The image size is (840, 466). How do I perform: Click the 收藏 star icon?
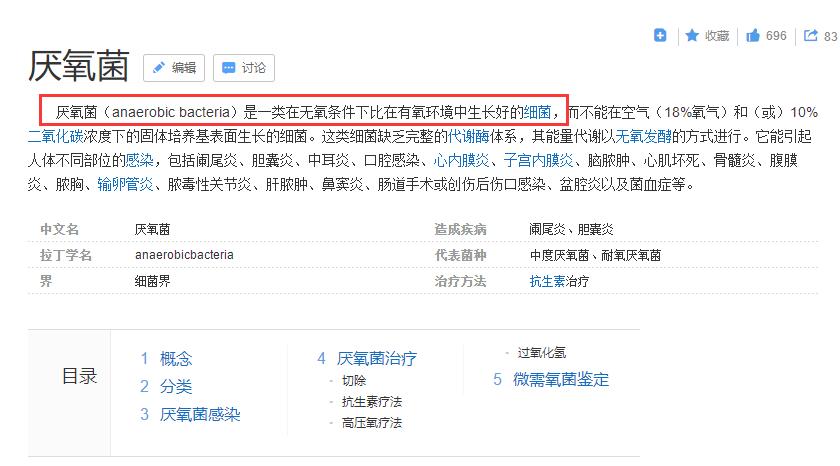[692, 36]
